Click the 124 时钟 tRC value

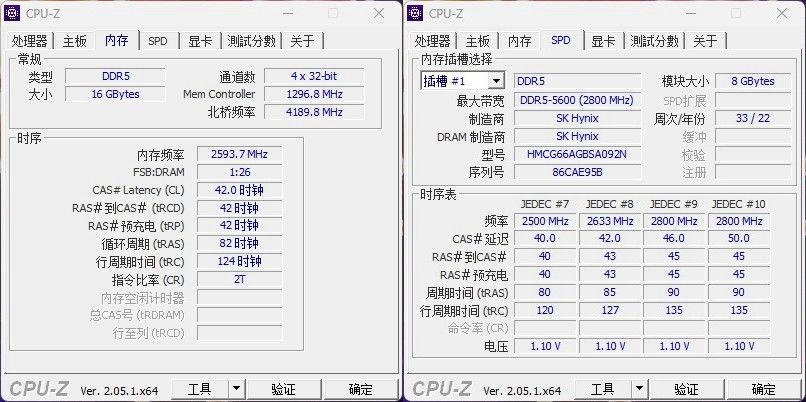pyautogui.click(x=239, y=261)
